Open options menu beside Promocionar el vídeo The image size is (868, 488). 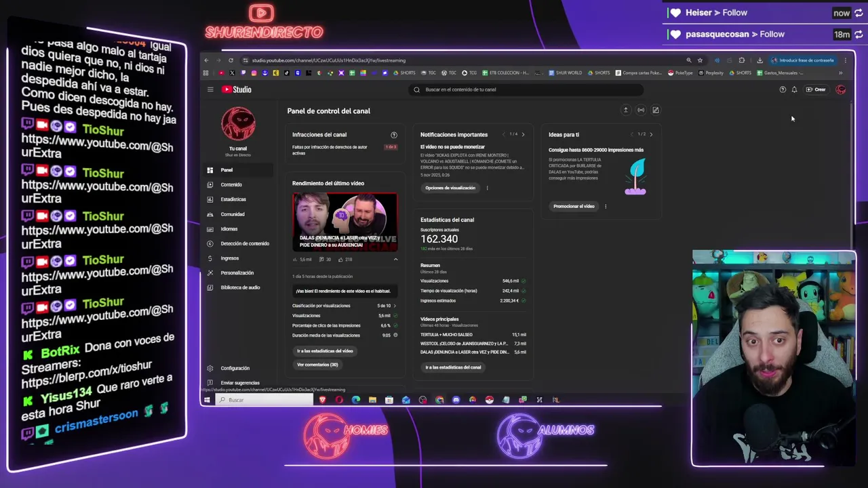coord(606,206)
